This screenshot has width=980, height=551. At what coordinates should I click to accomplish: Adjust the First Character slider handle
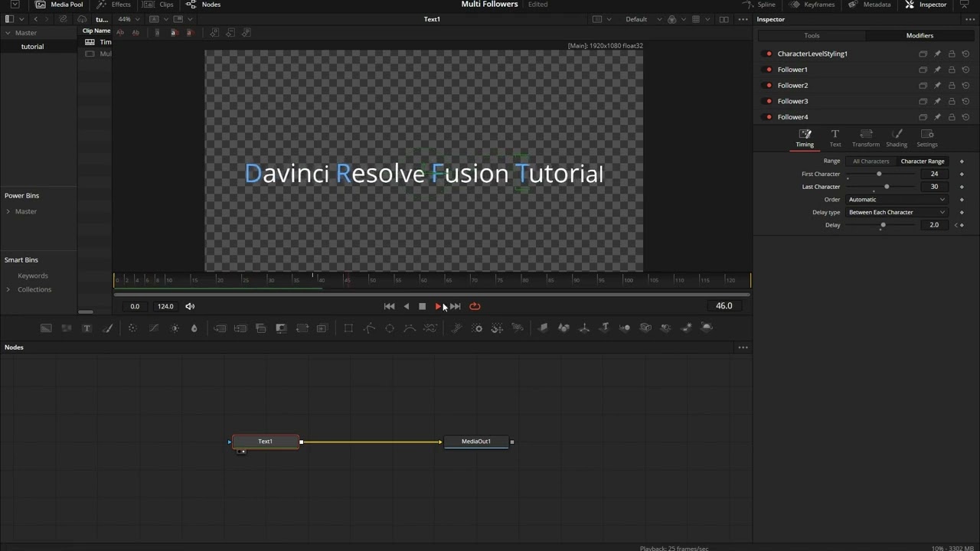click(879, 174)
